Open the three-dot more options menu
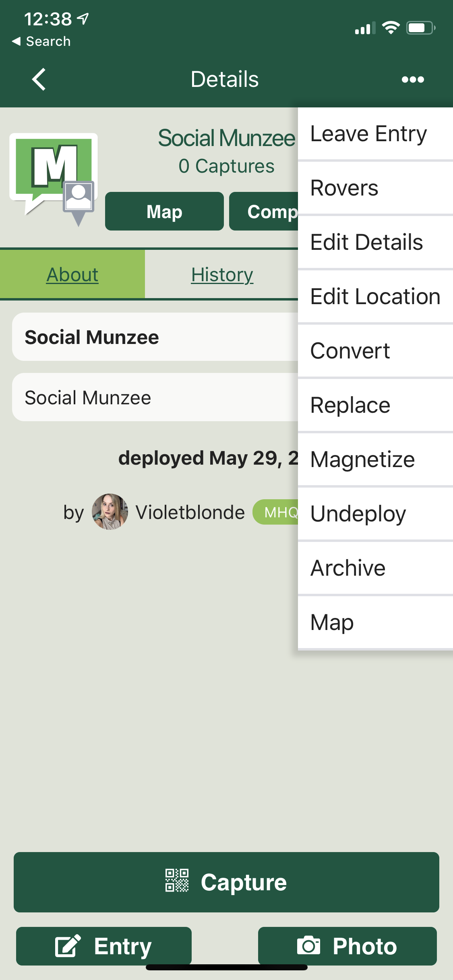This screenshot has height=980, width=453. [x=413, y=80]
